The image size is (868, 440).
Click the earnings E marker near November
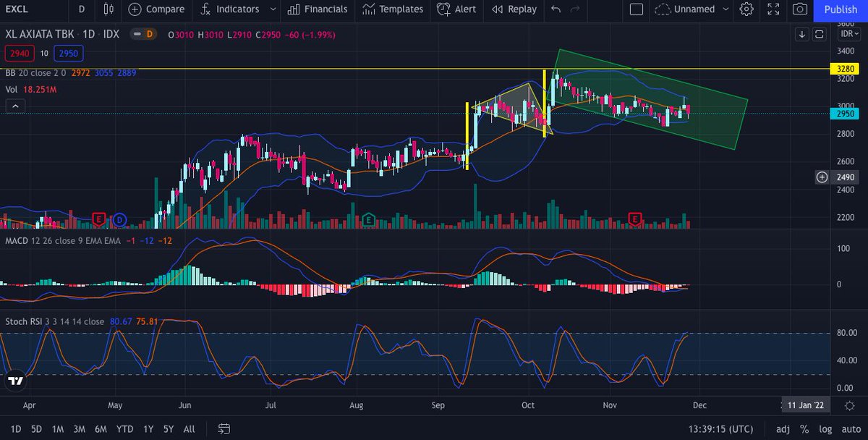[635, 219]
